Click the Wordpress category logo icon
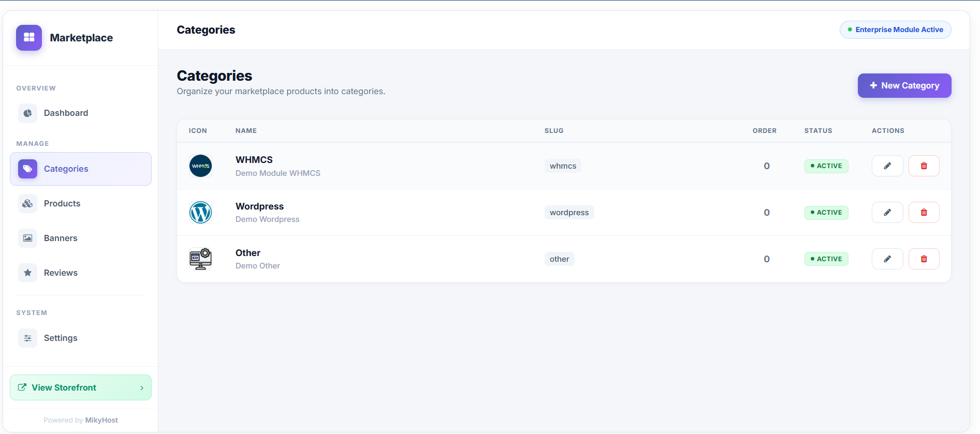 tap(200, 213)
